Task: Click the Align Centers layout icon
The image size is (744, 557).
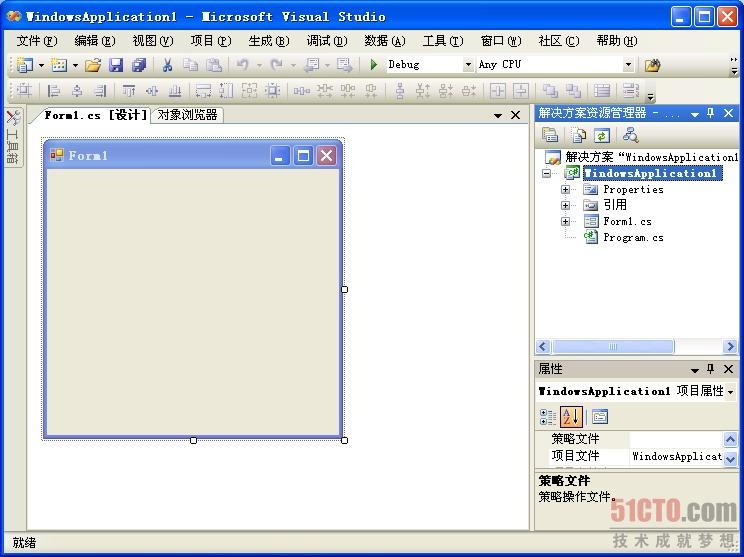Action: (x=77, y=90)
